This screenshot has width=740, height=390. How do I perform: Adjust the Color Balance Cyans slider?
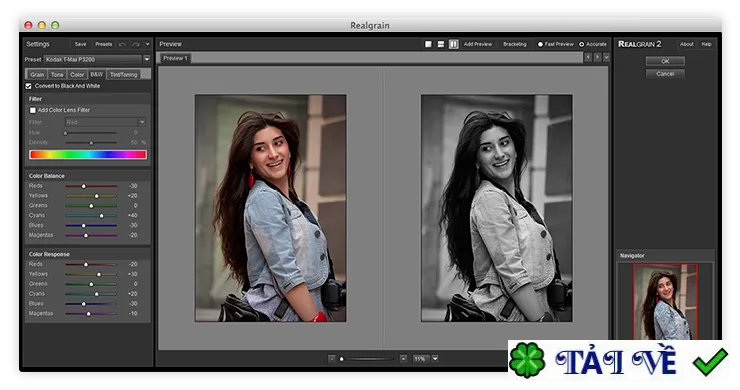91,216
